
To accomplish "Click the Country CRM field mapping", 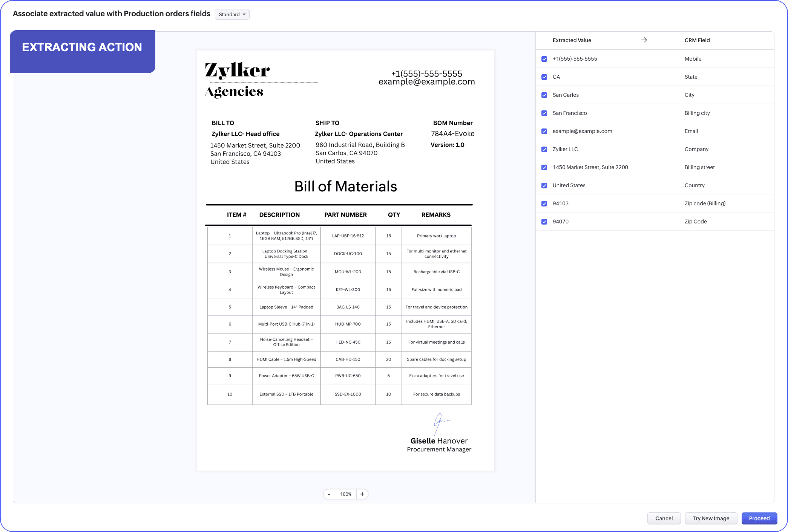I will pyautogui.click(x=694, y=185).
